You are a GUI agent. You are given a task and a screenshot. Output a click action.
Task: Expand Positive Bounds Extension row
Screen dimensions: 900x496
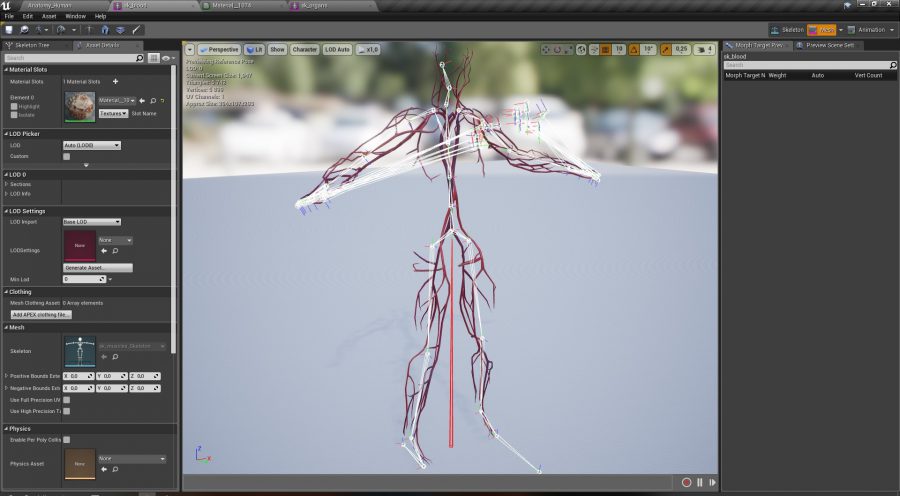6,376
